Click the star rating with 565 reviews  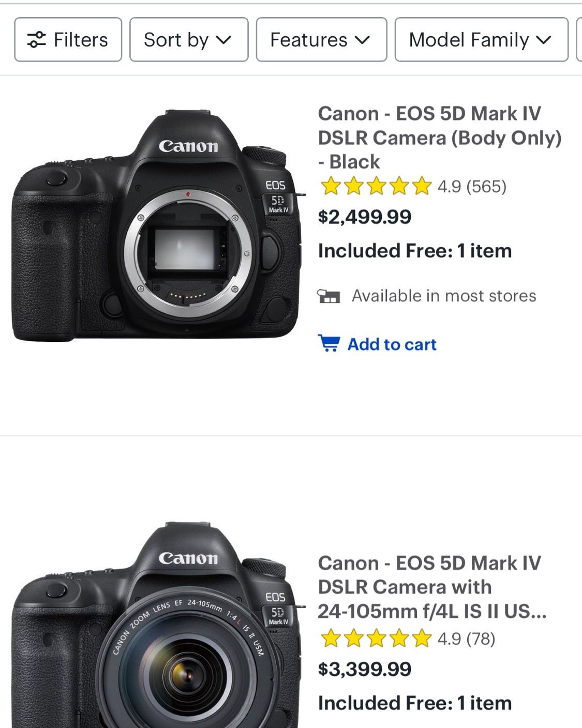coord(376,186)
